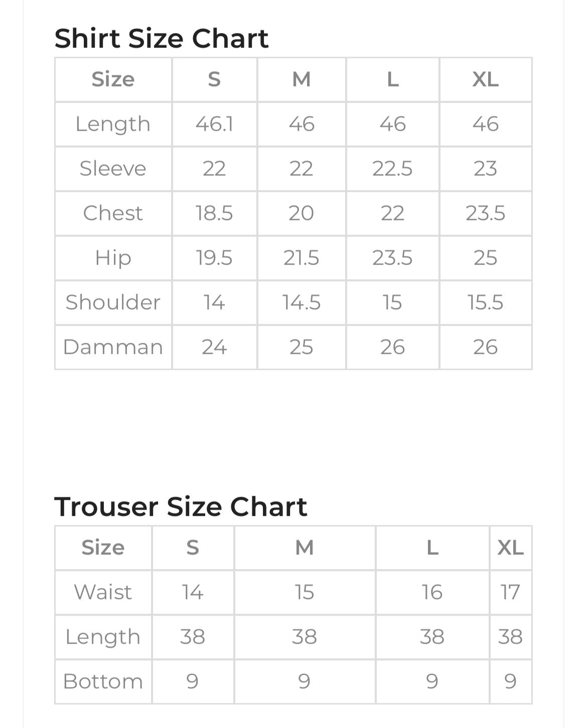Select the Sleeve value 22.5 under L

(x=392, y=168)
